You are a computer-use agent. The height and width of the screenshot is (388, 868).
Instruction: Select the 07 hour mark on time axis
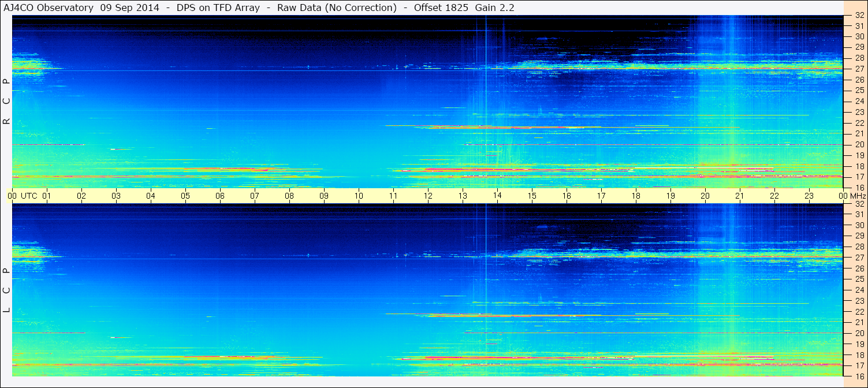[x=255, y=196]
